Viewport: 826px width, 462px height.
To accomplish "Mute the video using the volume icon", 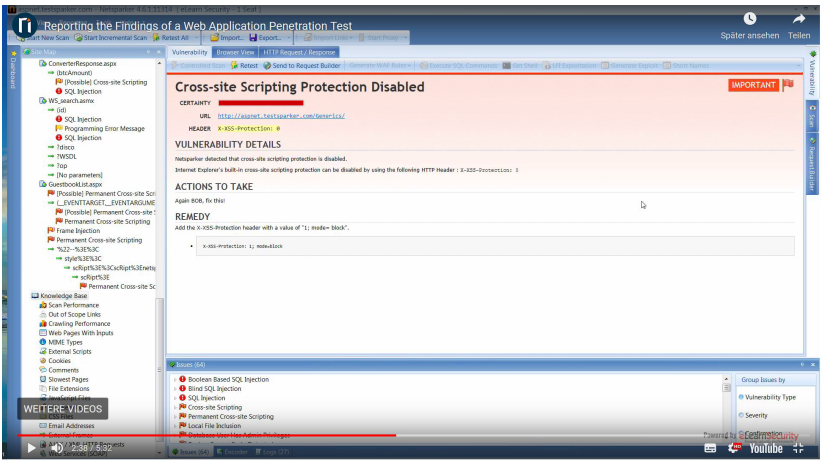I will [56, 448].
